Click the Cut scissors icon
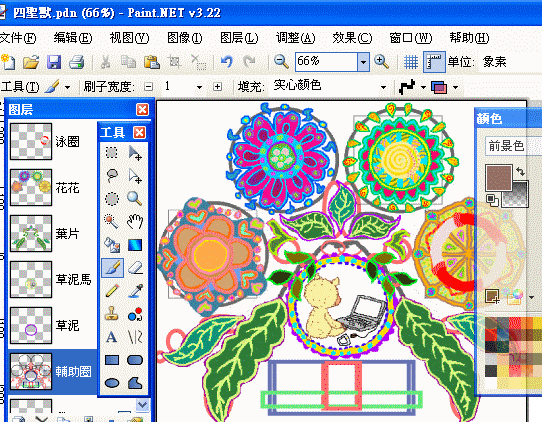The width and height of the screenshot is (542, 422). (106, 62)
